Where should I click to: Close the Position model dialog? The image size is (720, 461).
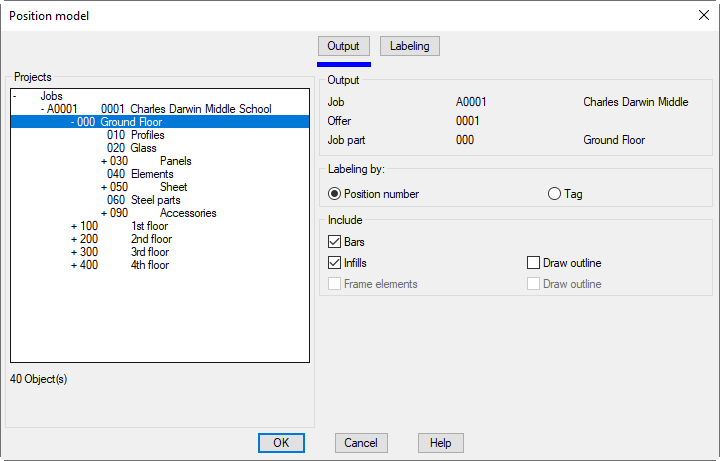pos(702,15)
